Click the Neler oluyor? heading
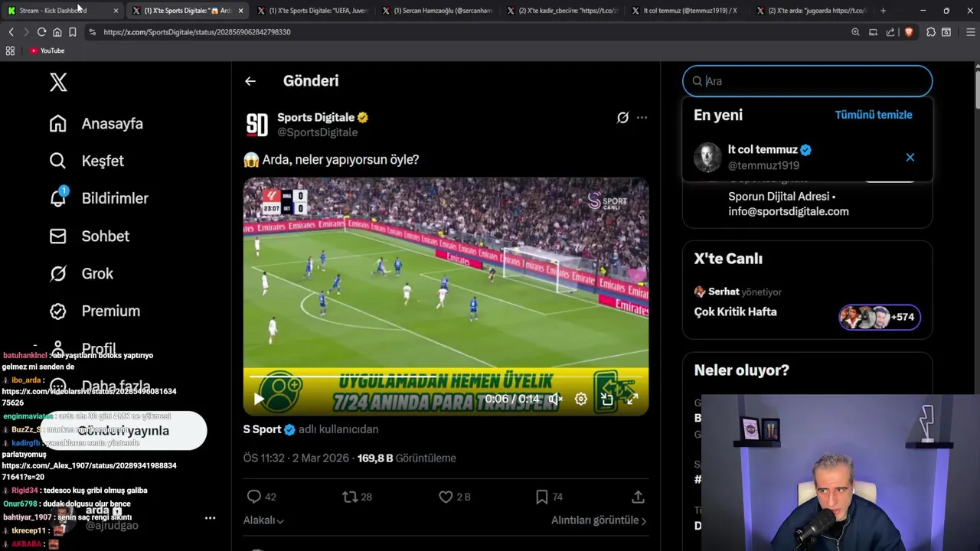Viewport: 980px width, 551px height. click(x=741, y=370)
